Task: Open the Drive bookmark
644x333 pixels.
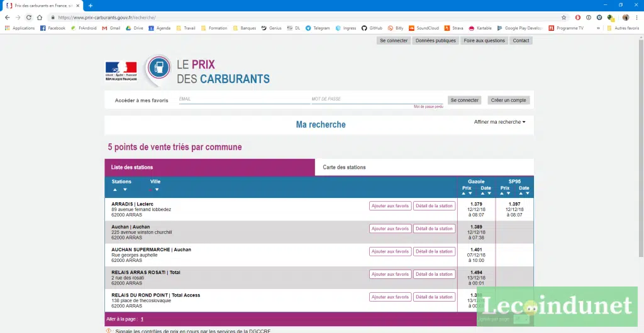Action: click(x=135, y=28)
